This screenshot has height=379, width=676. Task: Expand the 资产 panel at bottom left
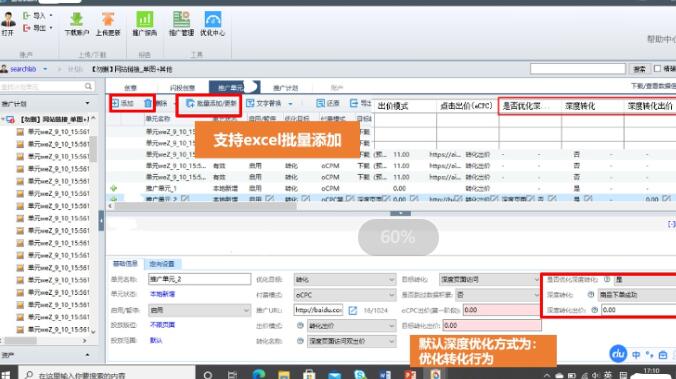tap(88, 355)
